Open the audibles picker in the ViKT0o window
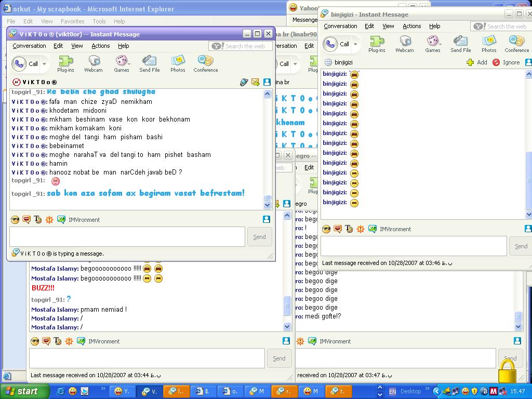532x399 pixels. (26, 220)
